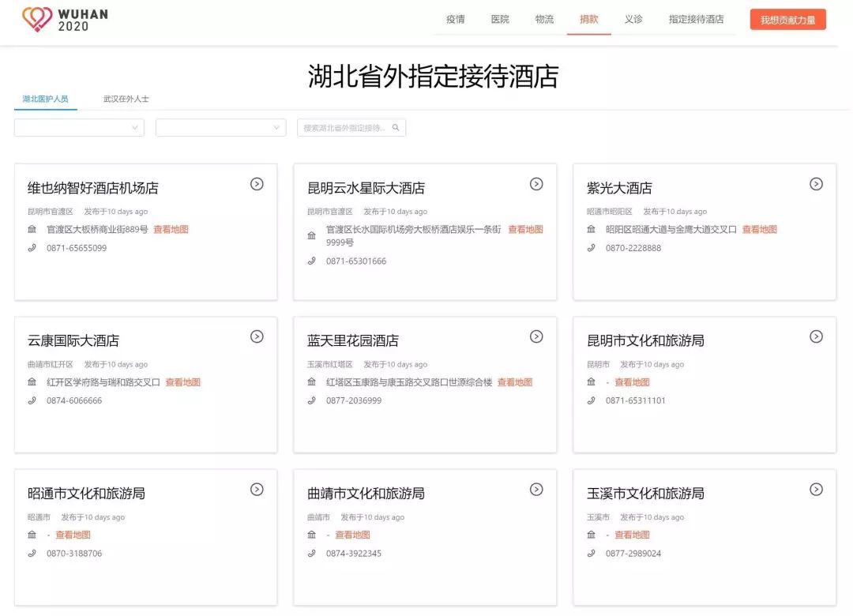Image resolution: width=853 pixels, height=616 pixels.
Task: Navigate to the 疫情 section
Action: pos(454,19)
